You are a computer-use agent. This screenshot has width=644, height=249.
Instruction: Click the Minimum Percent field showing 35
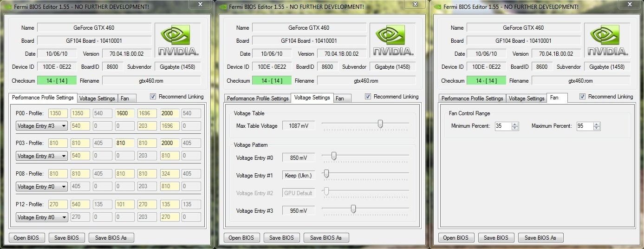point(503,126)
